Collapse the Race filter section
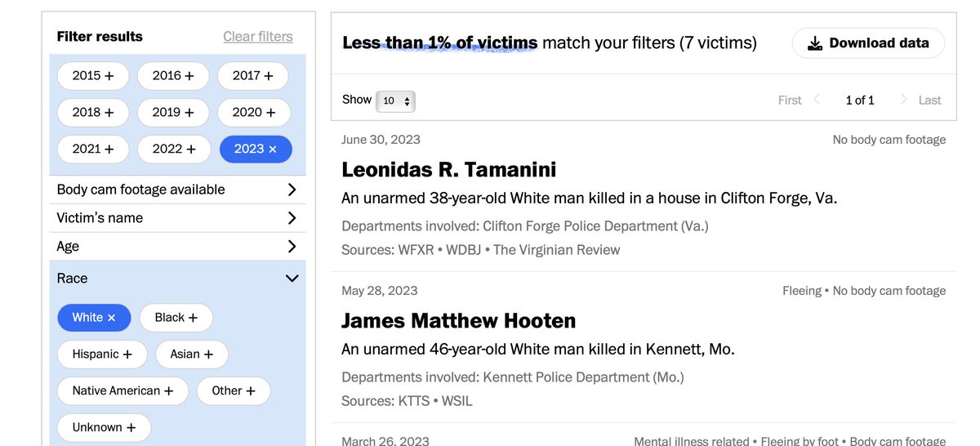Screen dimensions: 980x446 coord(177,279)
